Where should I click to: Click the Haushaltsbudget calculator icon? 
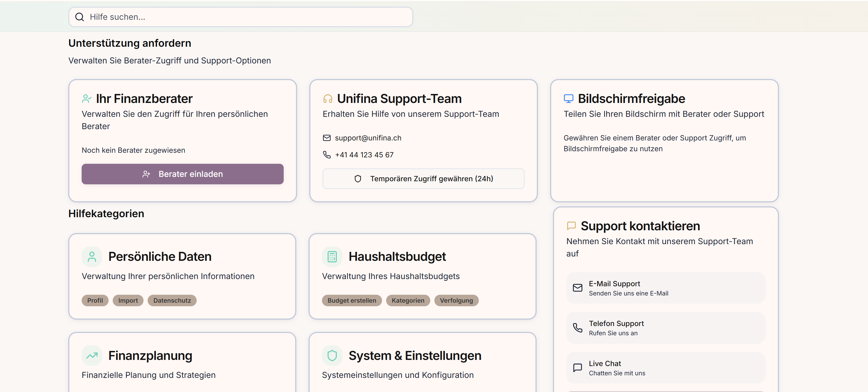(x=332, y=257)
